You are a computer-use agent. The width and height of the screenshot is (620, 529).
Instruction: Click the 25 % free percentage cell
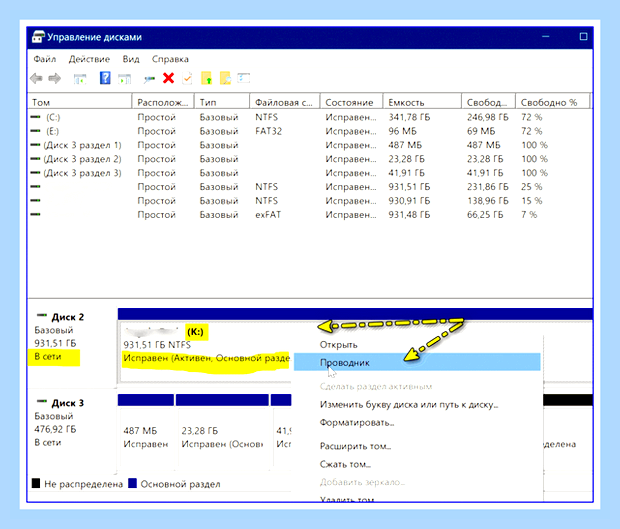(531, 187)
